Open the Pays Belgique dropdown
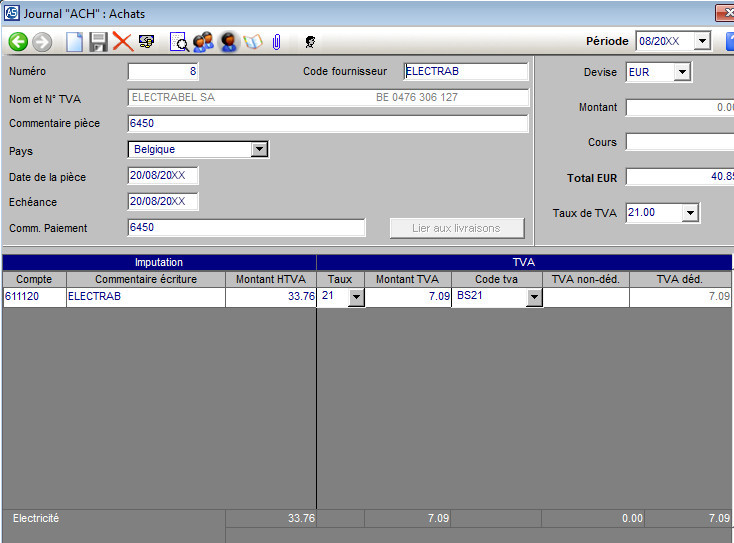 click(259, 149)
